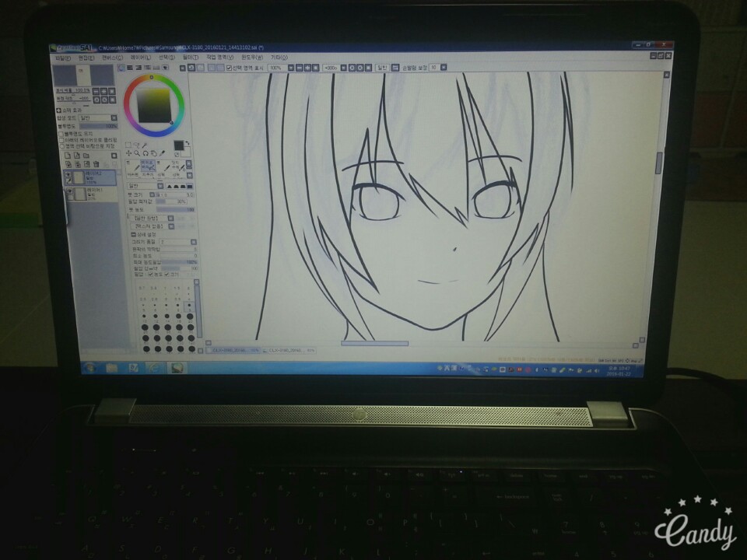Screen dimensions: 747x560
Task: Open the 기타(O) Others menu
Action: (x=279, y=58)
